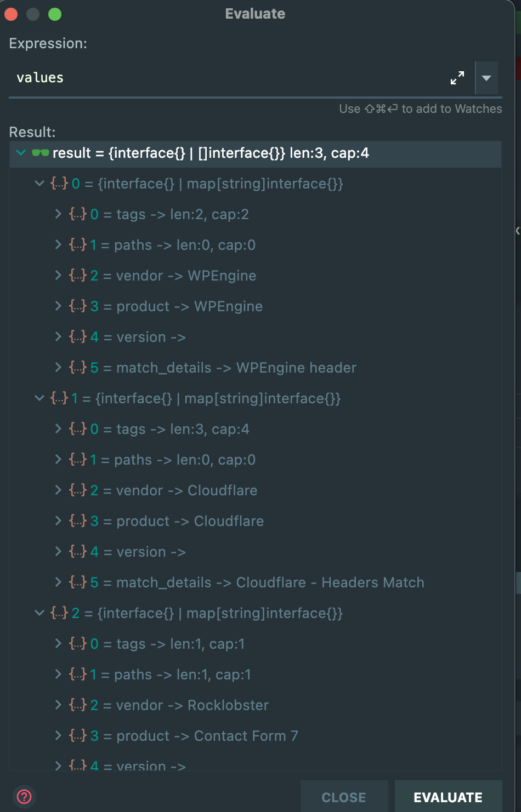Viewport: 521px width, 812px height.
Task: Click the braces icon beside product Cloudflare
Action: pyautogui.click(x=77, y=521)
